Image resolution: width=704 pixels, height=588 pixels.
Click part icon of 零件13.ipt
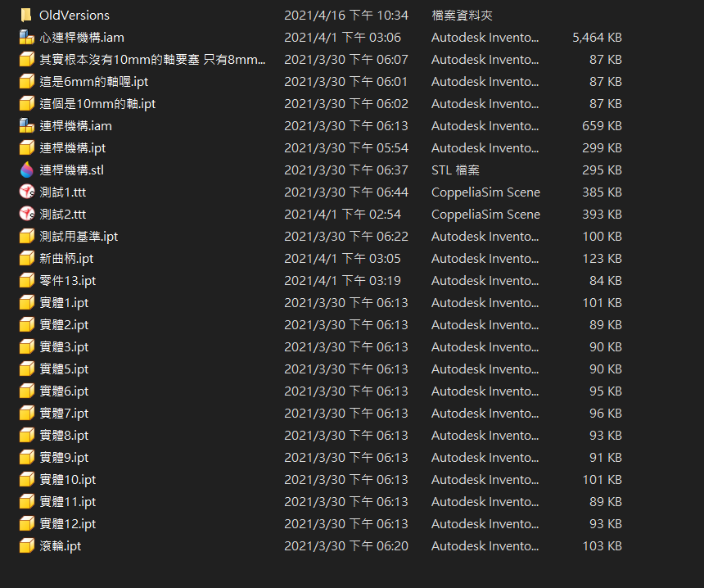[26, 280]
